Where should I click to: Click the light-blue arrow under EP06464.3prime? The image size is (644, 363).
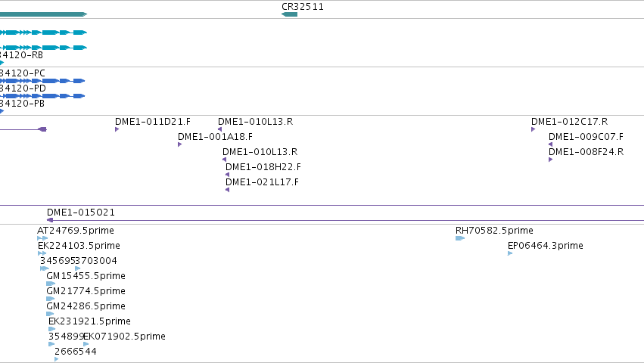[510, 253]
